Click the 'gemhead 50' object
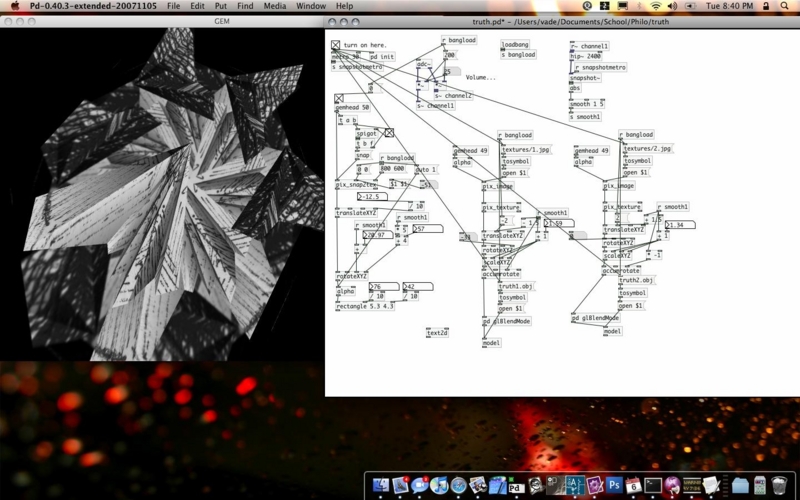The width and height of the screenshot is (800, 500). 352,108
